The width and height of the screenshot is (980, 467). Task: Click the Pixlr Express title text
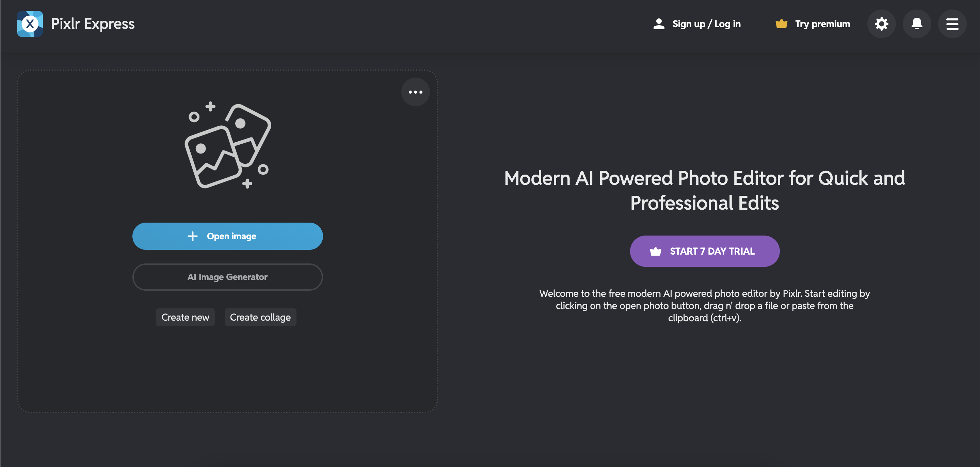(93, 23)
